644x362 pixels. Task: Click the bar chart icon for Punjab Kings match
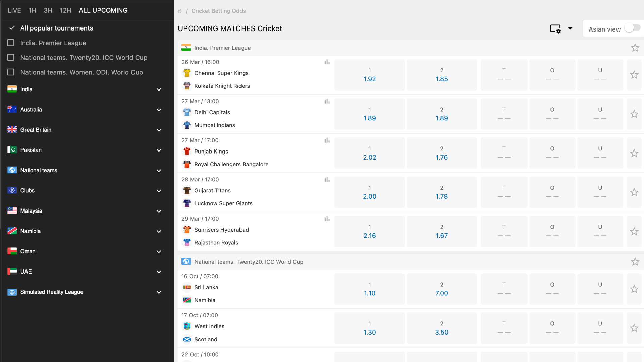click(327, 140)
